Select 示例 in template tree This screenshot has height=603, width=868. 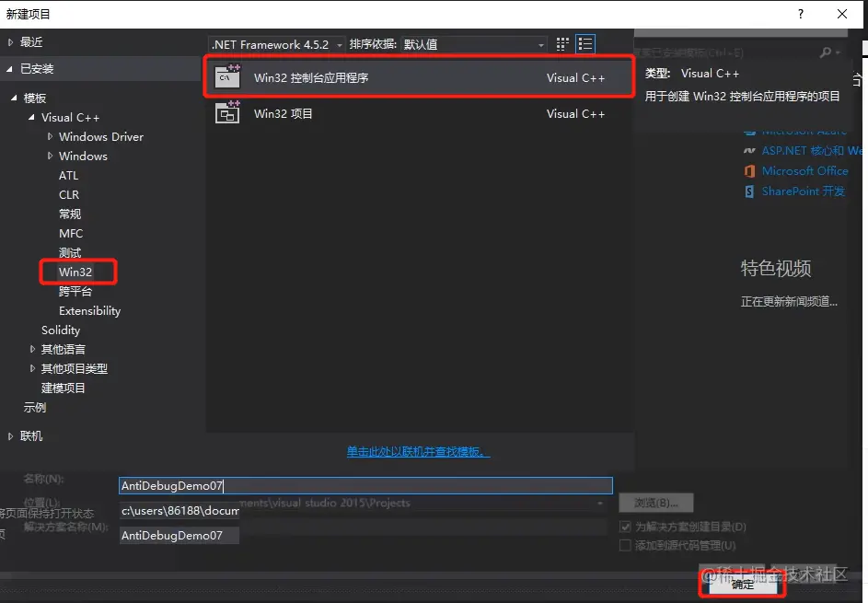point(34,408)
